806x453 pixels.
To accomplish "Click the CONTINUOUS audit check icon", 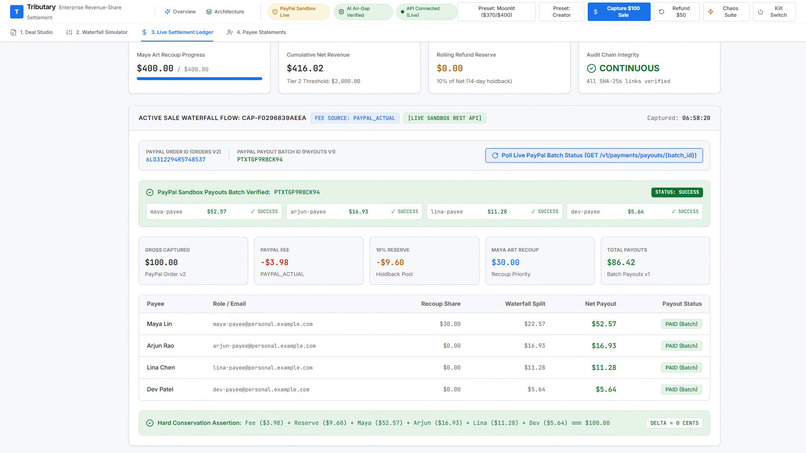I will tap(591, 68).
